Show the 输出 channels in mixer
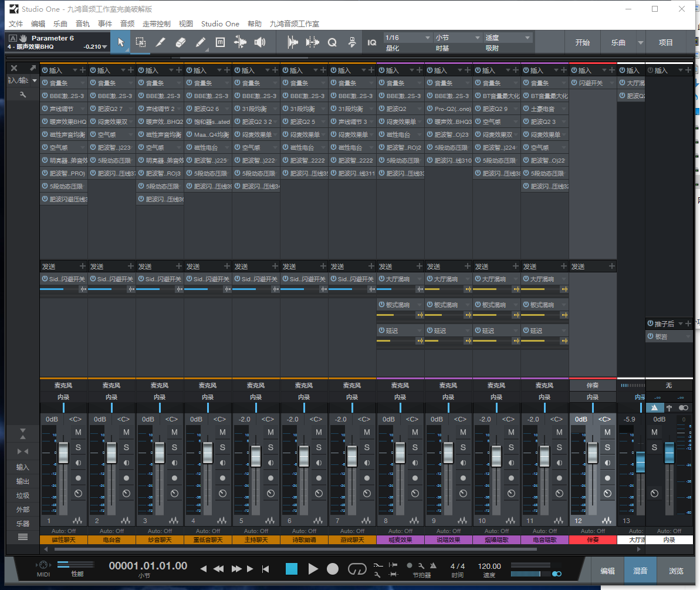The width and height of the screenshot is (700, 590). click(x=23, y=481)
